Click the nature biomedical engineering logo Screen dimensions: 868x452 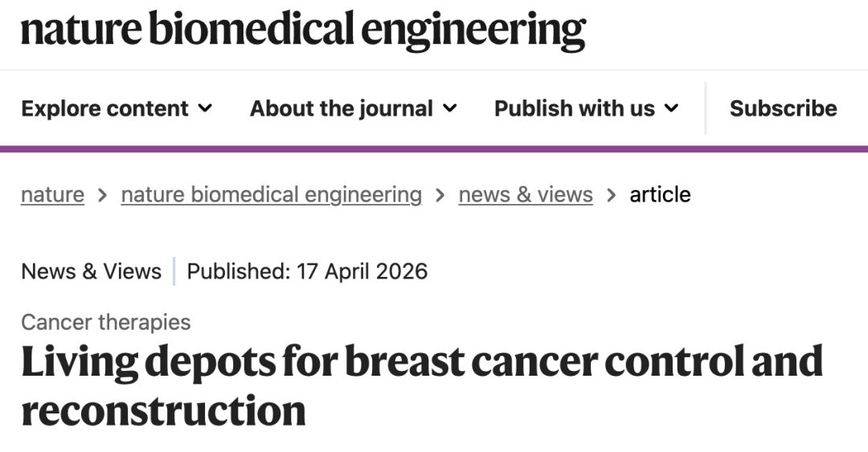click(x=303, y=30)
